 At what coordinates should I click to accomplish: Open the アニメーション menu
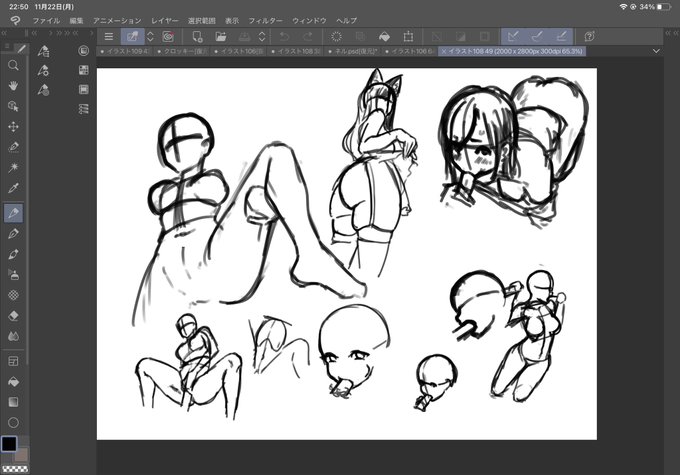pyautogui.click(x=117, y=20)
